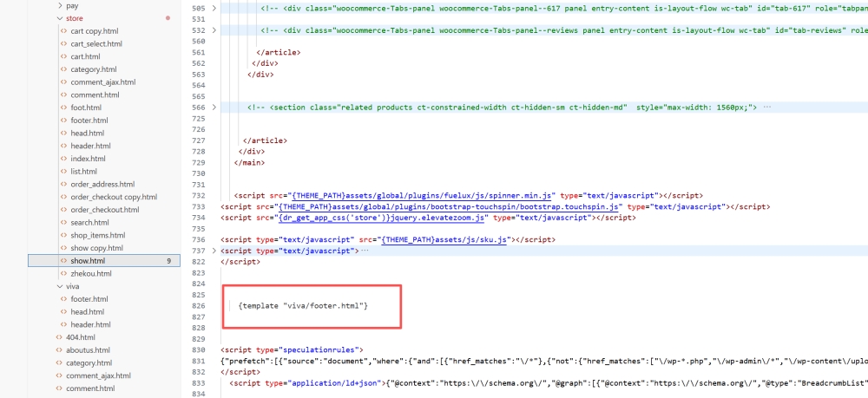
Task: Open cart_select.html file
Action: tap(96, 43)
